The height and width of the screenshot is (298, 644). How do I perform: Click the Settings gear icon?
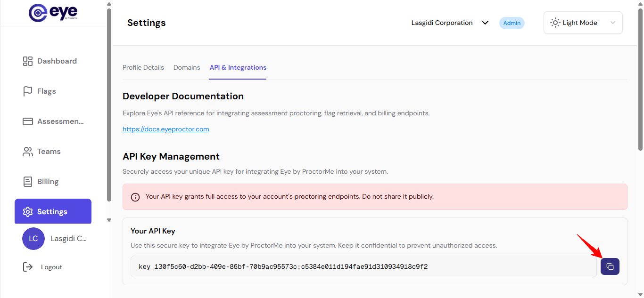click(x=28, y=212)
